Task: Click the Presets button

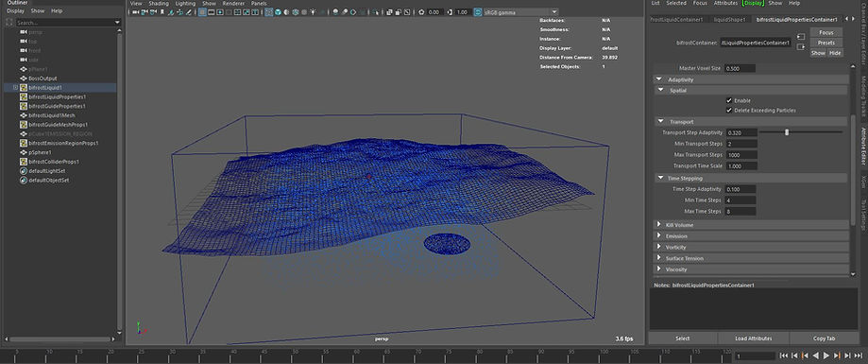Action: click(825, 43)
